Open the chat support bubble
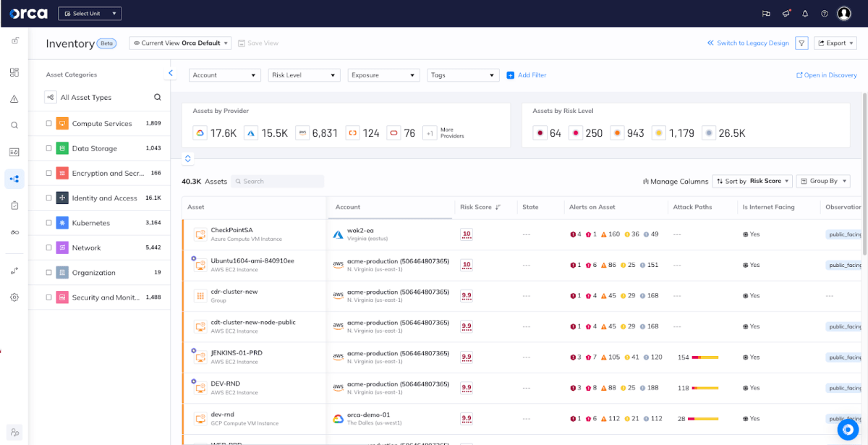868x445 pixels. click(847, 429)
